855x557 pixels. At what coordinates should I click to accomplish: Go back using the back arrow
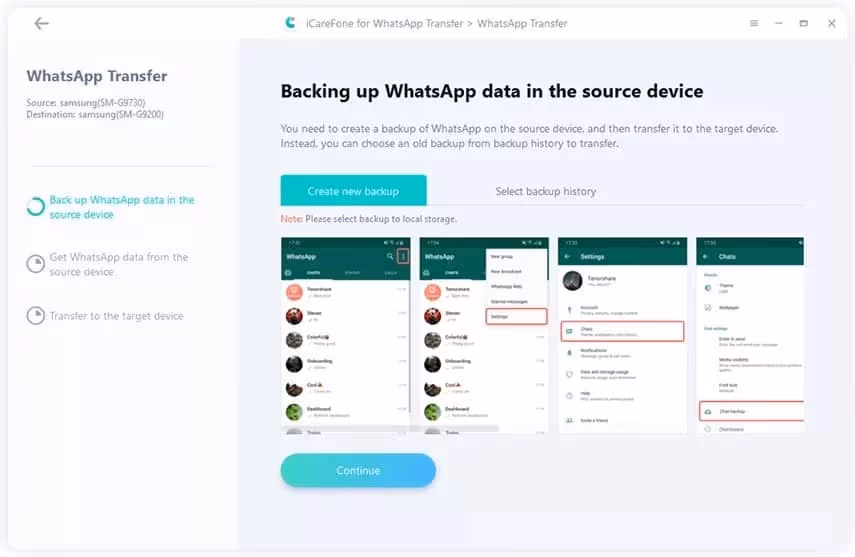coord(41,23)
